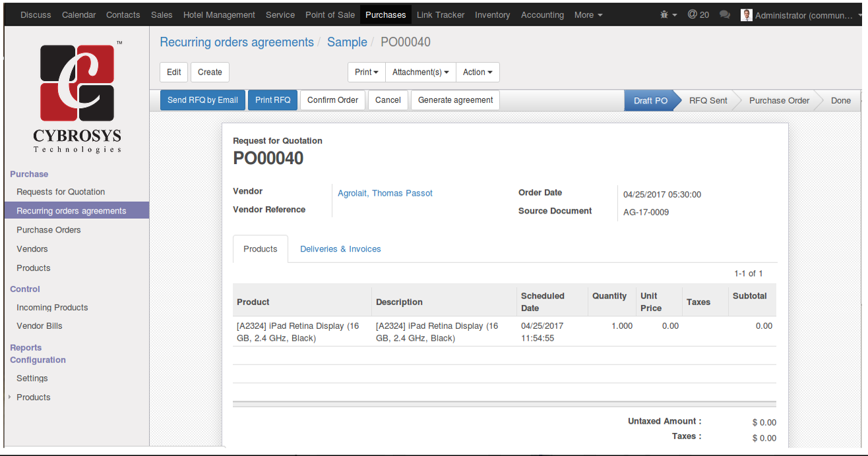Image resolution: width=868 pixels, height=456 pixels.
Task: Open the Attachment(s) dropdown
Action: click(x=420, y=72)
